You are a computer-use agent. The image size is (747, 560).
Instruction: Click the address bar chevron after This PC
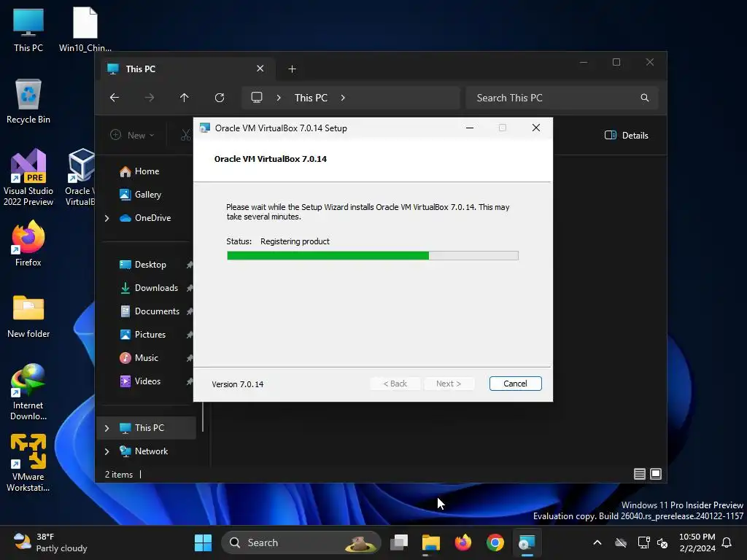[343, 98]
